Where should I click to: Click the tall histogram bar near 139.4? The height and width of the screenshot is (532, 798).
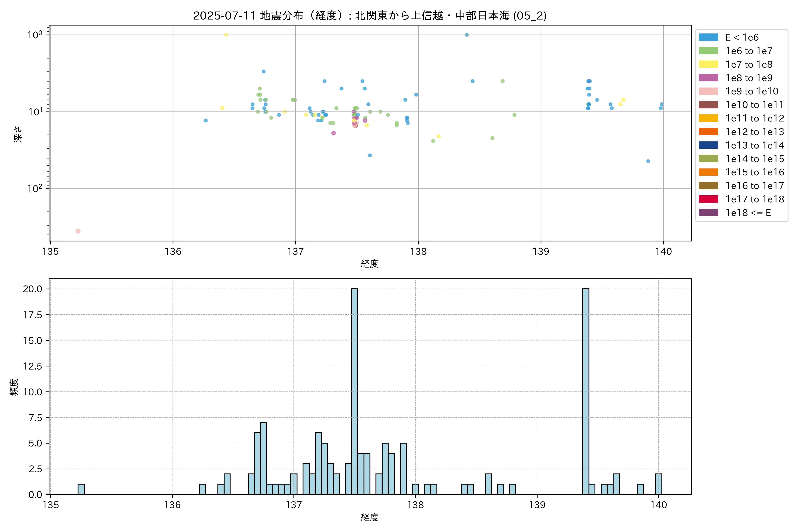click(x=586, y=390)
